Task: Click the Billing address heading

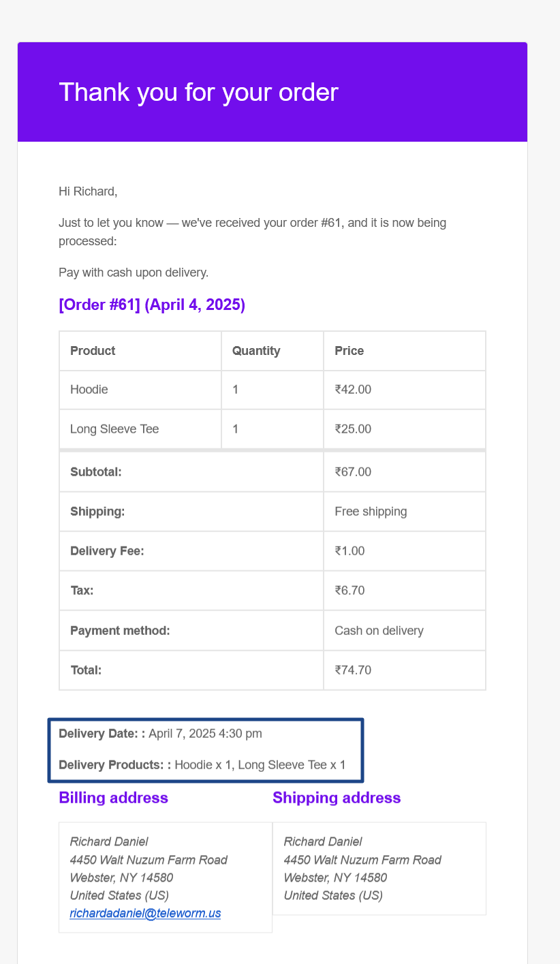Action: [x=114, y=798]
